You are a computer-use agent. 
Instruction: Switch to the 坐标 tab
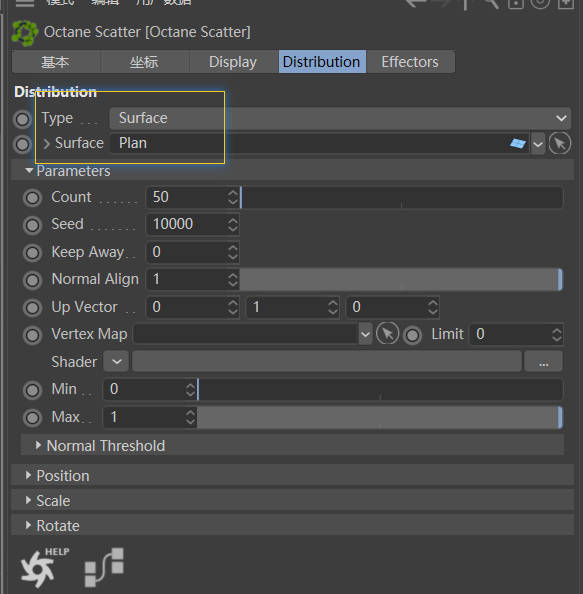pyautogui.click(x=144, y=62)
